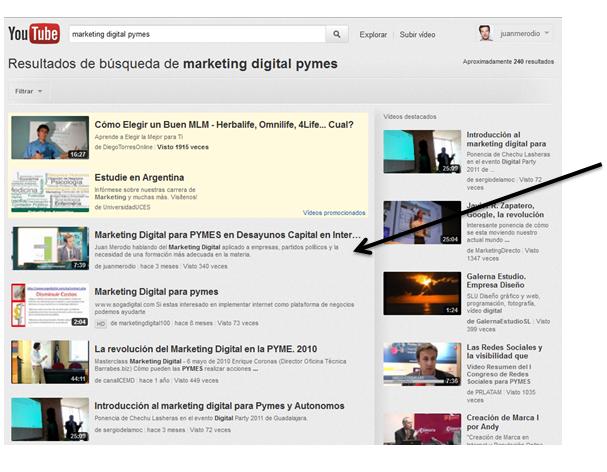Open the canalCEMD channel link
The image size is (607, 472).
coord(118,381)
